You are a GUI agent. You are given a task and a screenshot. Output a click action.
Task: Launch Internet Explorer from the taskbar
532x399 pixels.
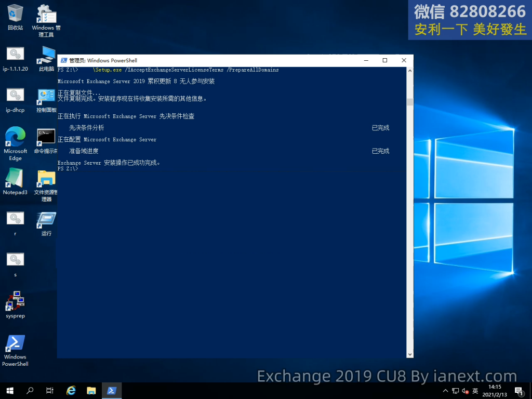point(71,391)
